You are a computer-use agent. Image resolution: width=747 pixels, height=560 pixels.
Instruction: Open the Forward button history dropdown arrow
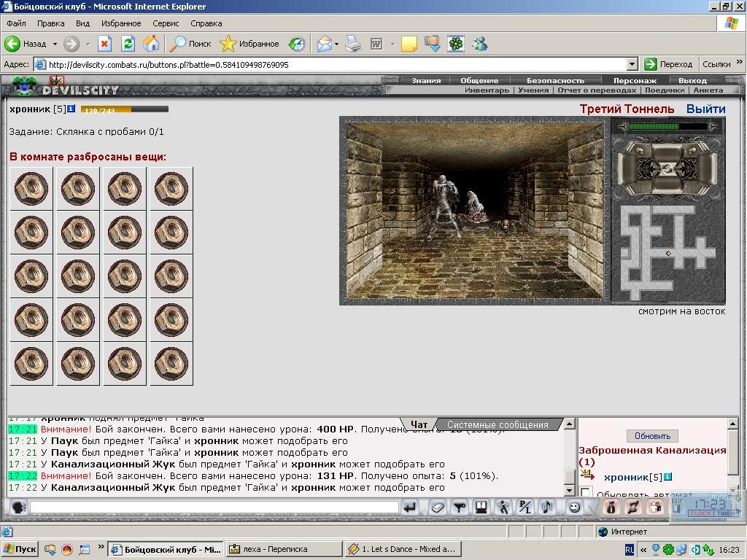pyautogui.click(x=88, y=44)
